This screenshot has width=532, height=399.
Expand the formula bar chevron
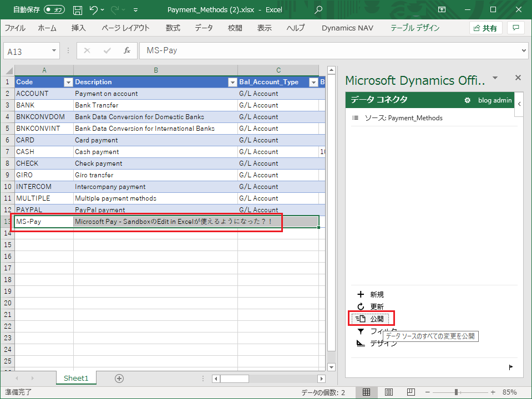[x=524, y=51]
